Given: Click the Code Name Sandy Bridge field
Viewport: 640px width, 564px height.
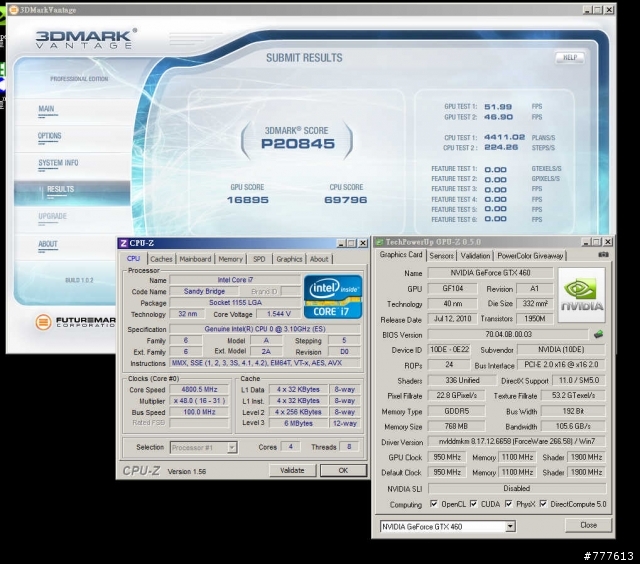Looking at the screenshot, I should coord(204,291).
